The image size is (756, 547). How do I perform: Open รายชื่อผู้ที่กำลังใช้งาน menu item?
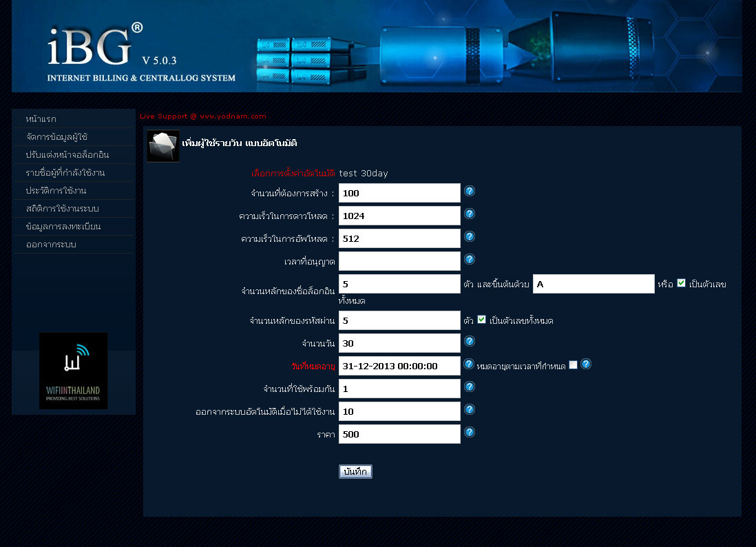coord(73,173)
